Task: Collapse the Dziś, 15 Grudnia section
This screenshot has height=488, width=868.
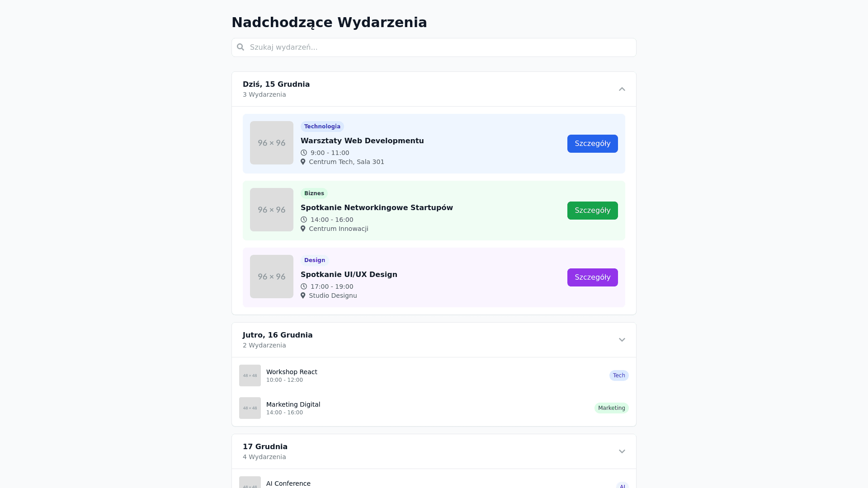Action: pos(622,89)
